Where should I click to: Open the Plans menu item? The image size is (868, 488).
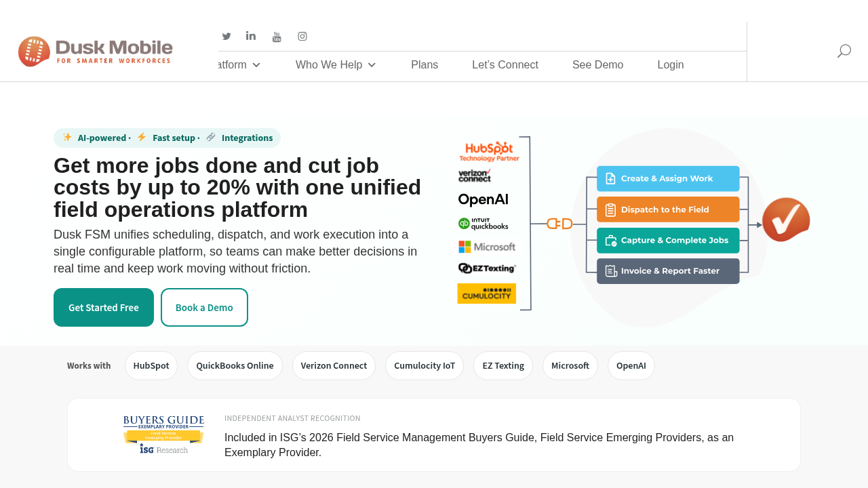pos(425,65)
